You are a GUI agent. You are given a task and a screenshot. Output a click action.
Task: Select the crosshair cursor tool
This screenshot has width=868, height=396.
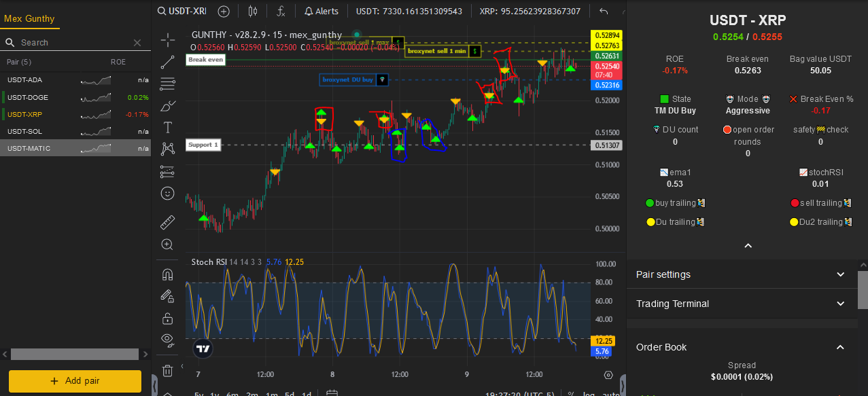[167, 39]
